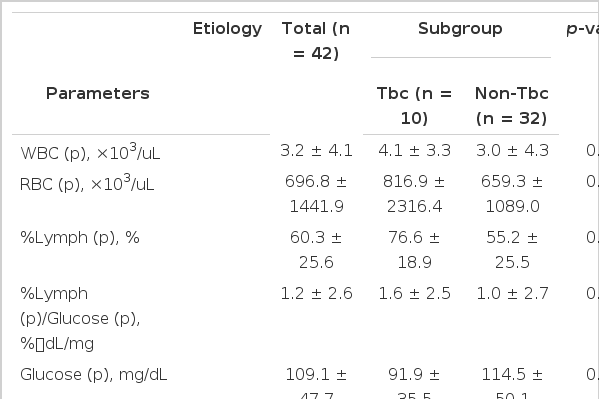Select the %Lymph (p), % row label

[80, 238]
